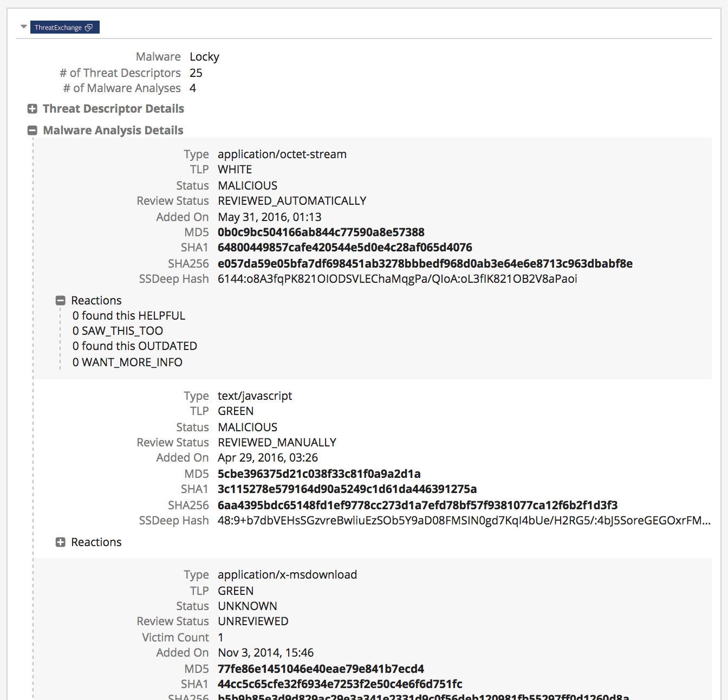
Task: Click SSDeep hash starting with 6144:o8A3
Action: (x=397, y=279)
